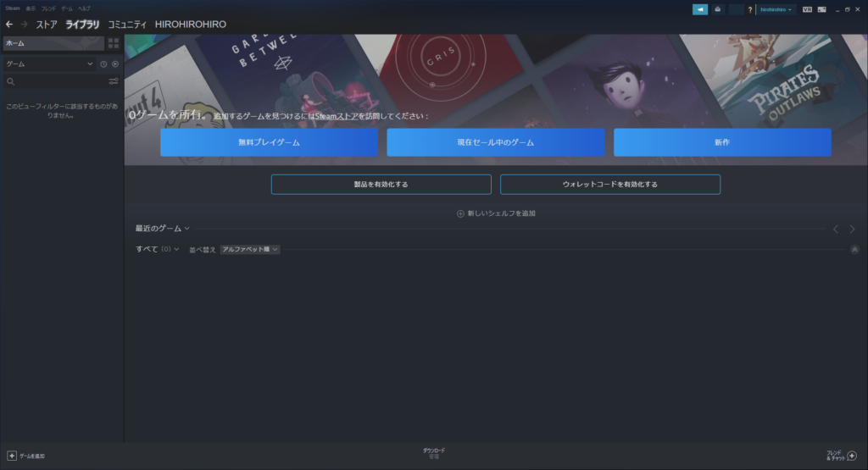The image size is (868, 470).
Task: Open the ヘルプ menu
Action: 84,8
